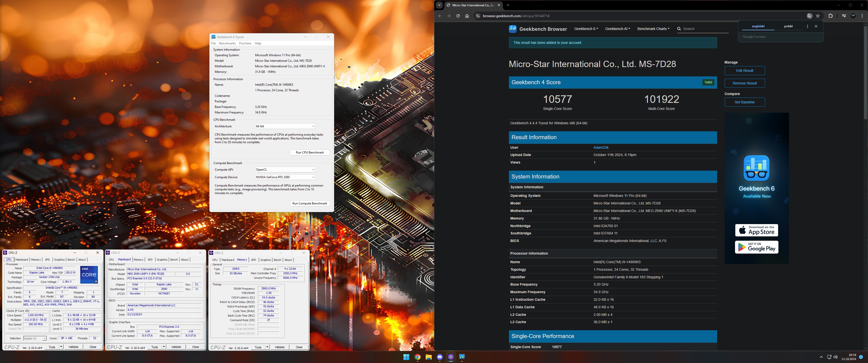868x363 pixels.
Task: Open Tools dropdown arrow in CPU-Z Mainboard window
Action: 164,347
